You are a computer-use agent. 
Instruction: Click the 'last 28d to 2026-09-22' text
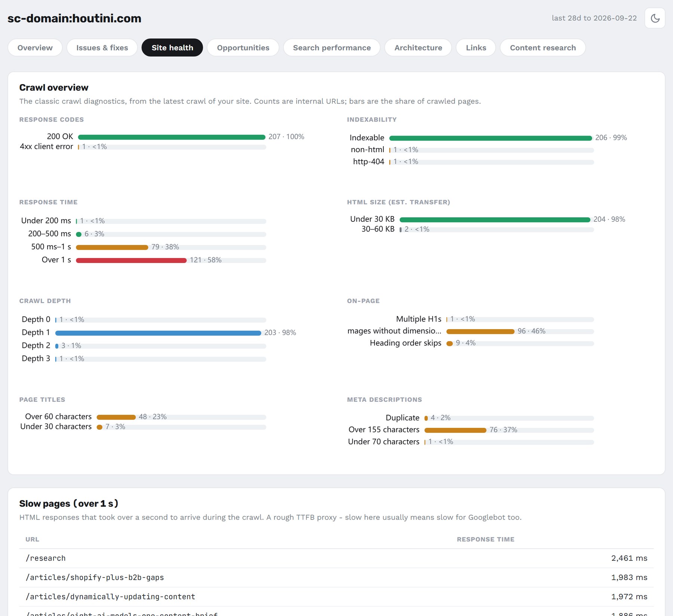[594, 18]
